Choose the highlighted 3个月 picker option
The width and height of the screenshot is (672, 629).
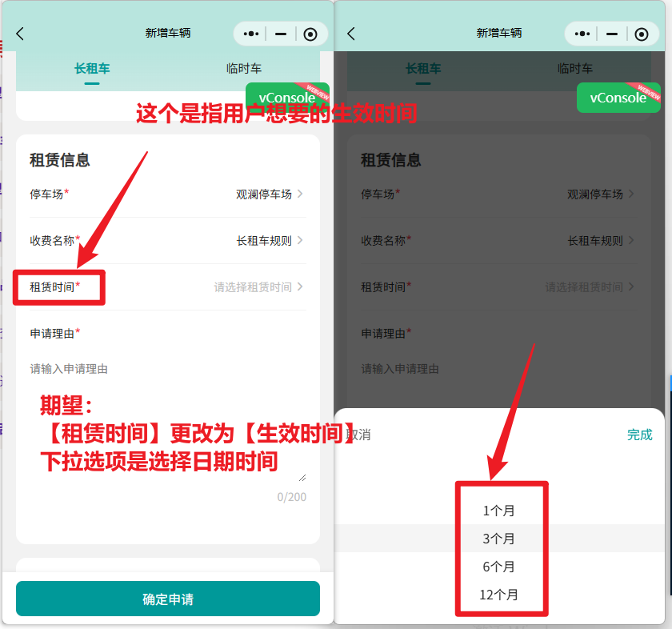[499, 539]
